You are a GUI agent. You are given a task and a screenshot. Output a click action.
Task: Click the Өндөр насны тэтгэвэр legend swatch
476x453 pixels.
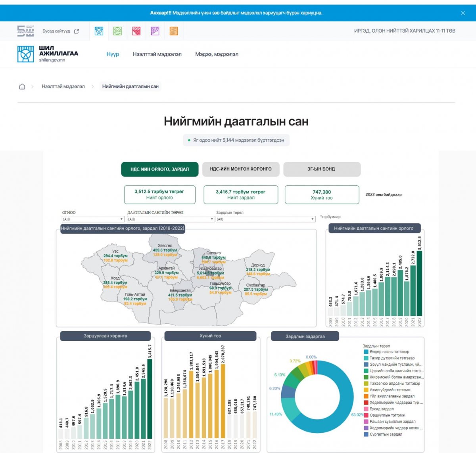(366, 352)
